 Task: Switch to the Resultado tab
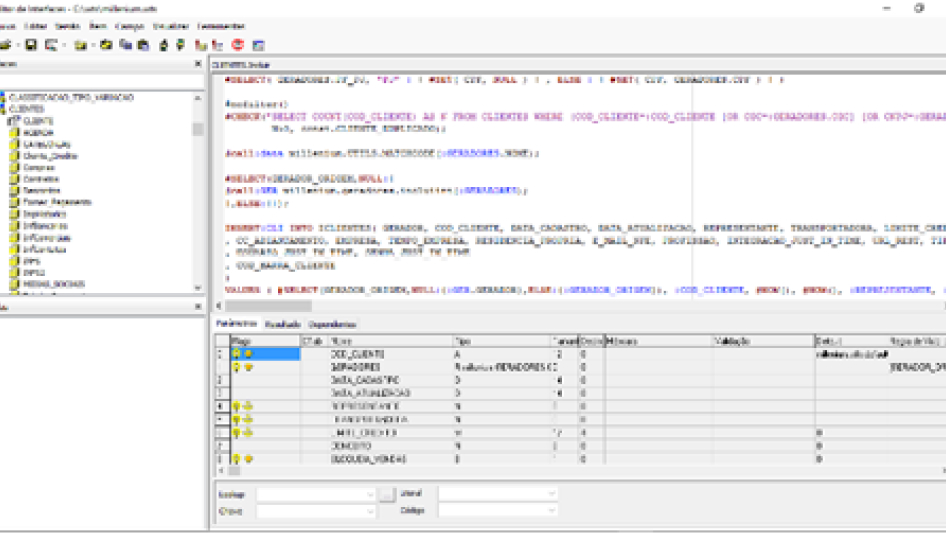tap(282, 325)
